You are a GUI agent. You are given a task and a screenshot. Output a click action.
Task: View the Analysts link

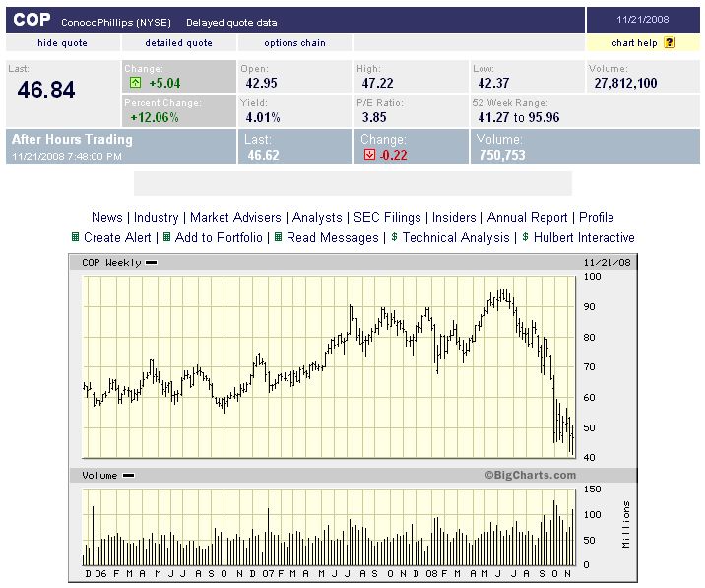click(317, 217)
